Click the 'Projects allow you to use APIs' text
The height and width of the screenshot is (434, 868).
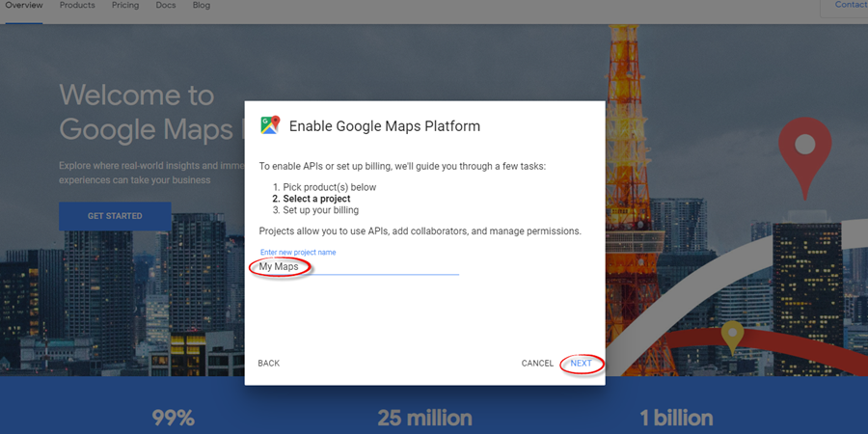click(x=420, y=231)
